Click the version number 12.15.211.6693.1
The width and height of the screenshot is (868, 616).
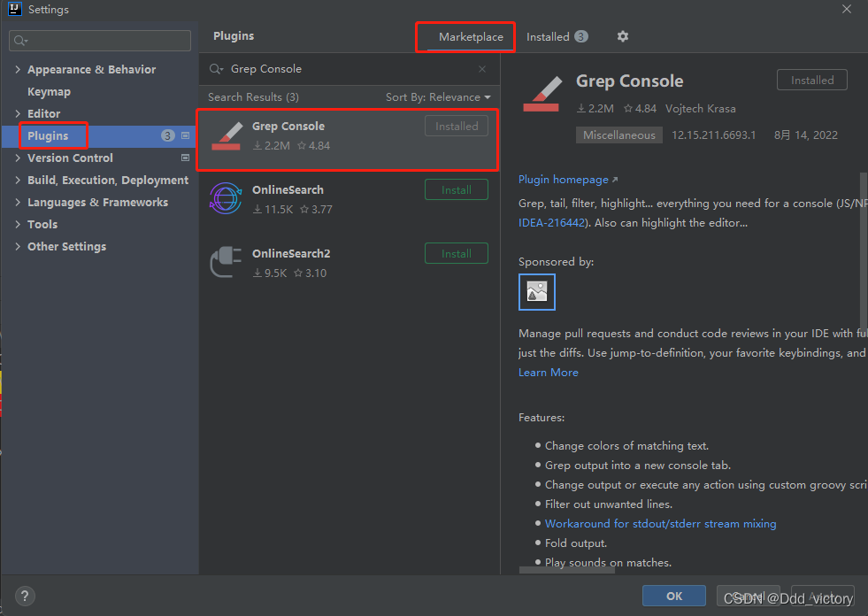[x=713, y=135]
